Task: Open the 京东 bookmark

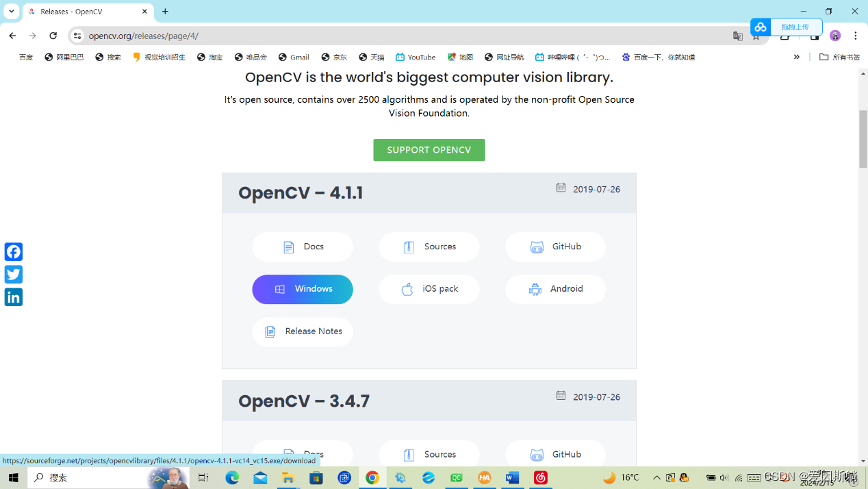Action: [x=334, y=57]
